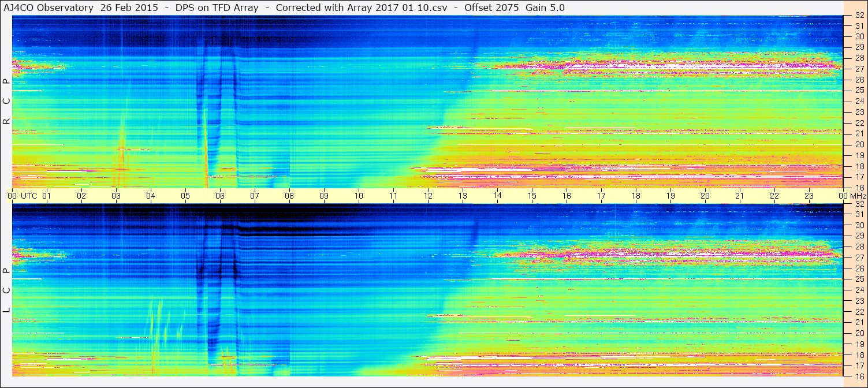This screenshot has height=388, width=868.
Task: Click the "00 UTC" label on time axis
Action: pyautogui.click(x=22, y=196)
